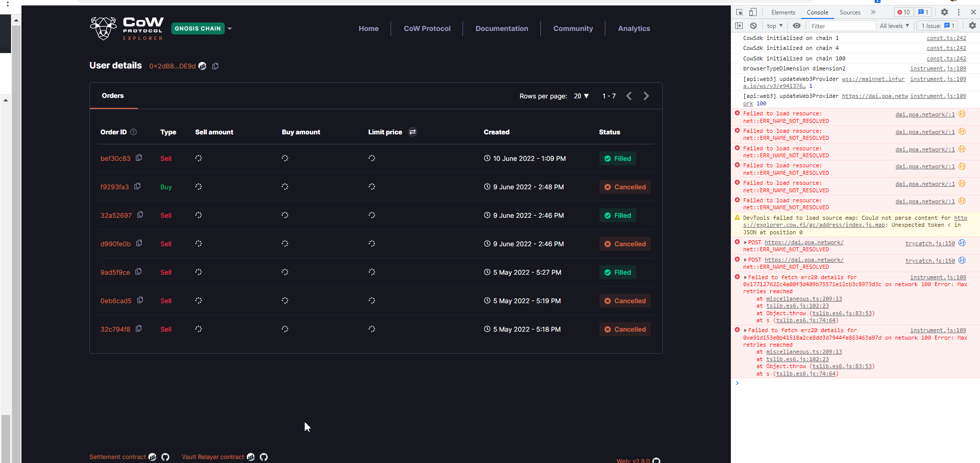
Task: Click the 10 errors counter badge
Action: click(x=904, y=12)
